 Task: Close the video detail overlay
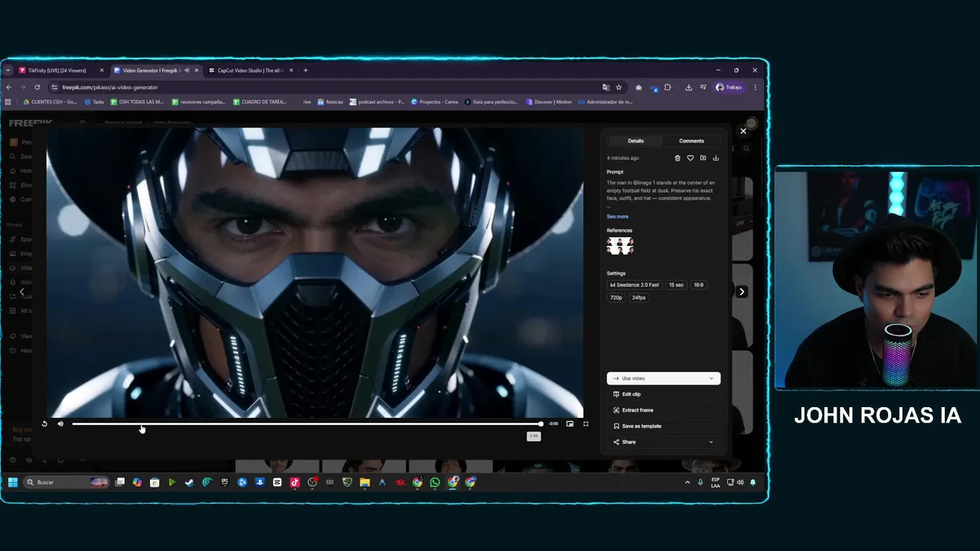tap(743, 131)
